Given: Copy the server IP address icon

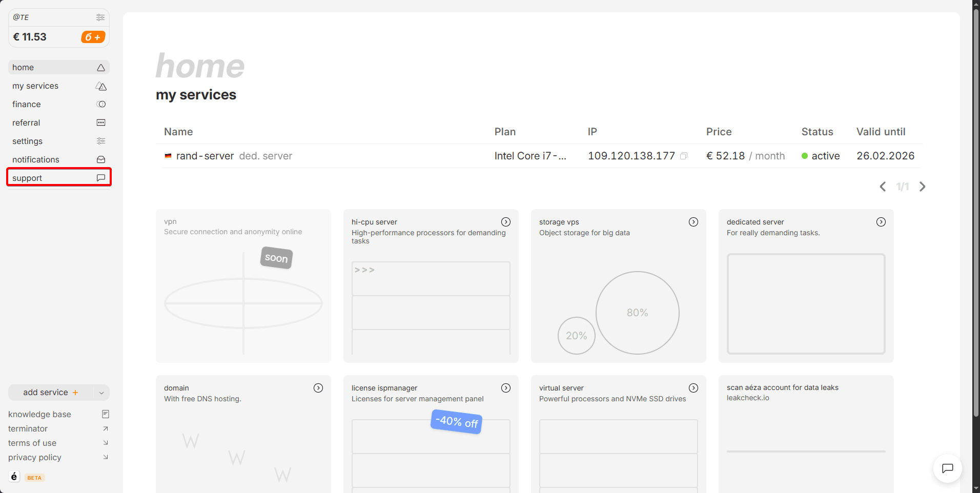Looking at the screenshot, I should click(x=683, y=156).
